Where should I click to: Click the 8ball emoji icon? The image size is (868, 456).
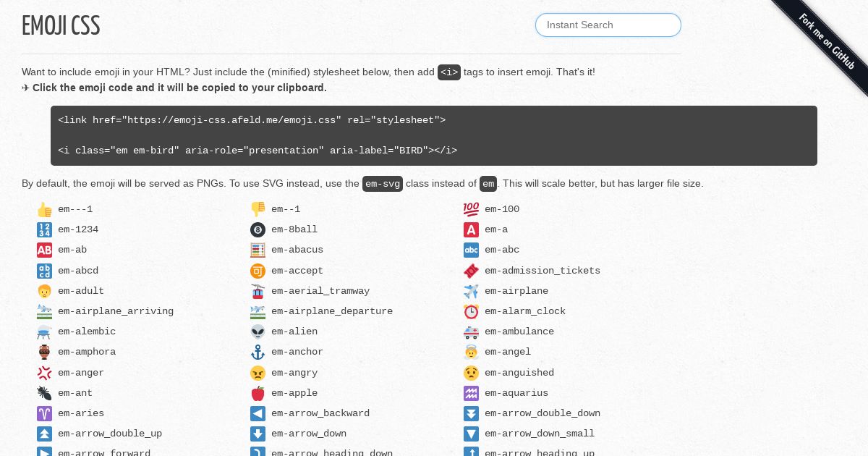258,229
